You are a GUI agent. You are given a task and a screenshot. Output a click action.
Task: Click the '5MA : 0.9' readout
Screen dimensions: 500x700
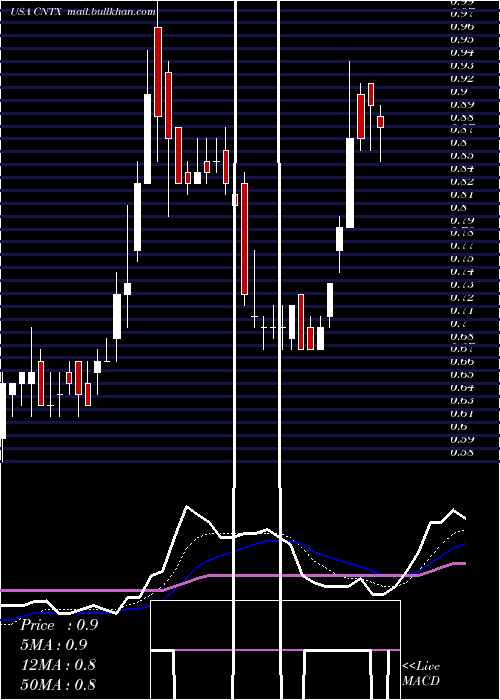(54, 645)
